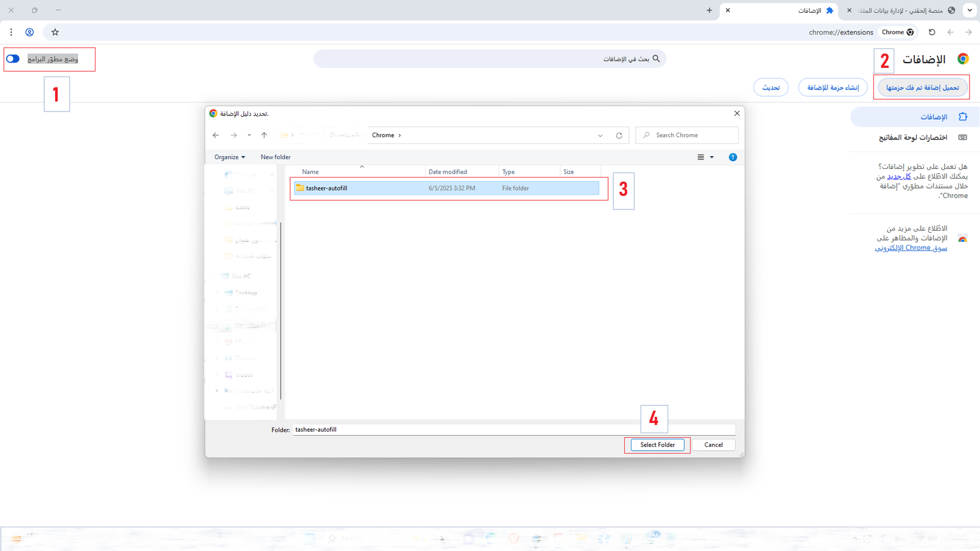This screenshot has height=551, width=980.
Task: Click the Search Chrome input field
Action: (x=692, y=135)
